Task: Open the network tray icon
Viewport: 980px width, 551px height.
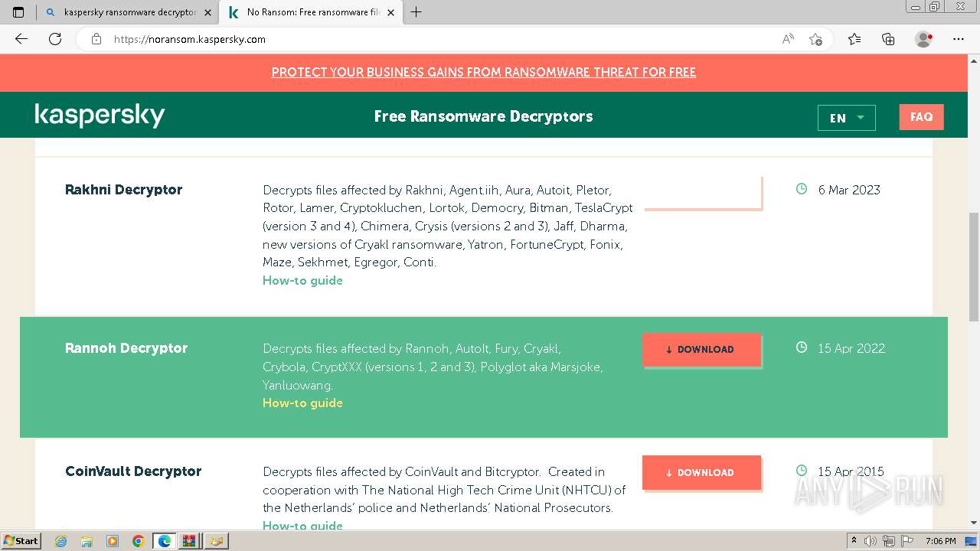Action: [x=890, y=541]
